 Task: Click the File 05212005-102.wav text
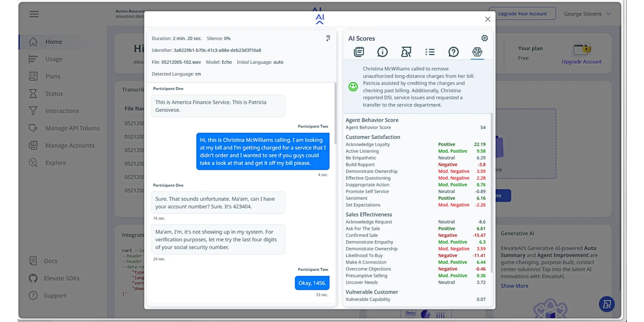click(176, 62)
